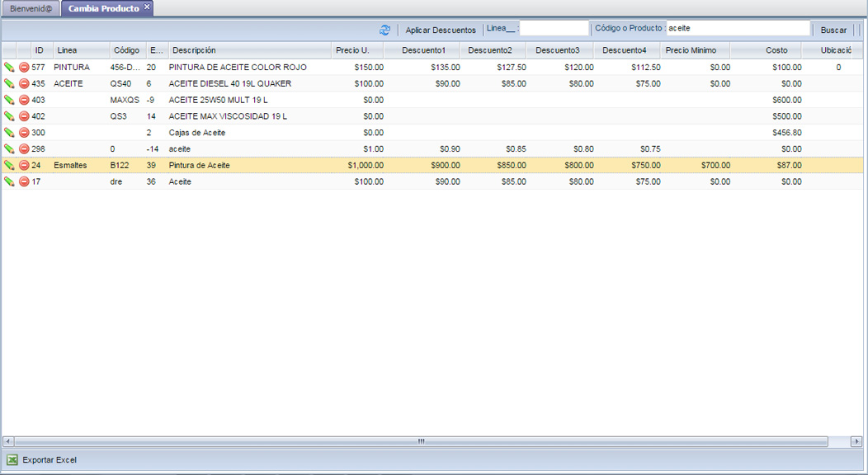This screenshot has width=868, height=475.
Task: Edit product 300 via the pencil icon
Action: click(x=10, y=133)
